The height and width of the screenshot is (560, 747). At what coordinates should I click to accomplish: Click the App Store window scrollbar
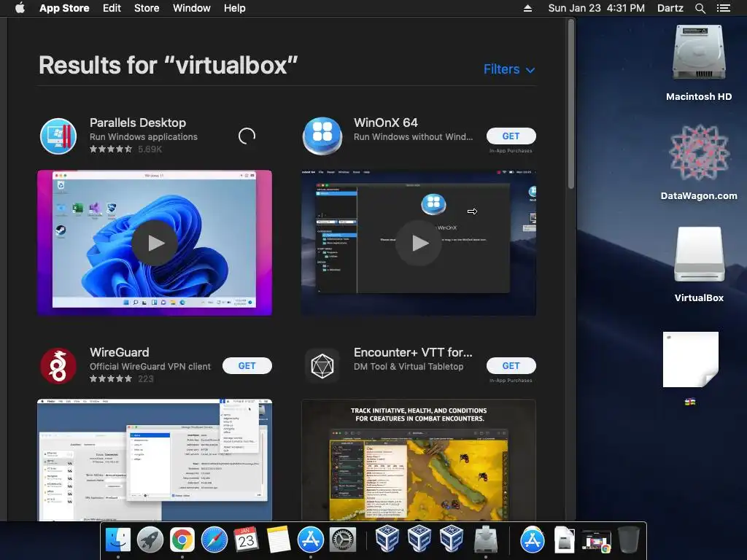click(x=570, y=104)
